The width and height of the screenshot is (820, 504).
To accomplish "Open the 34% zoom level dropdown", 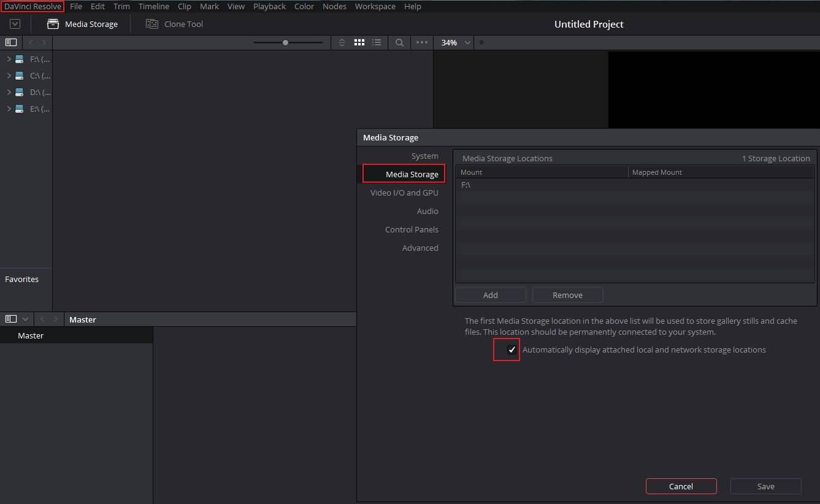I will pos(454,42).
